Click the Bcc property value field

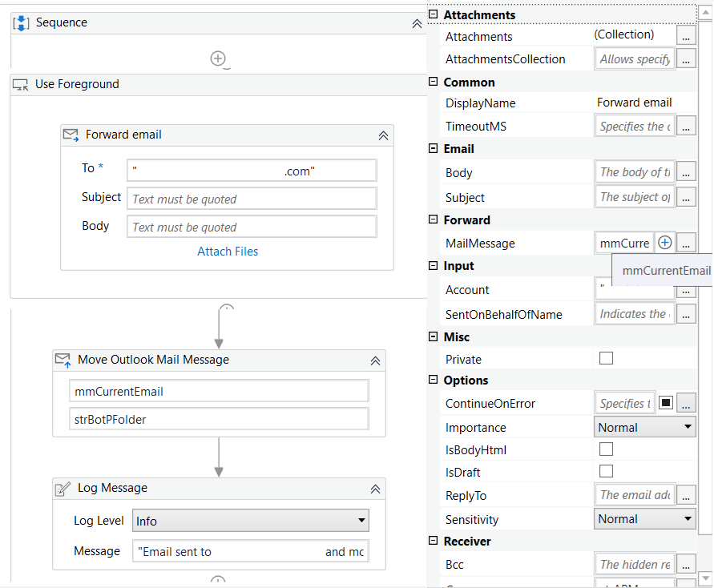point(635,564)
